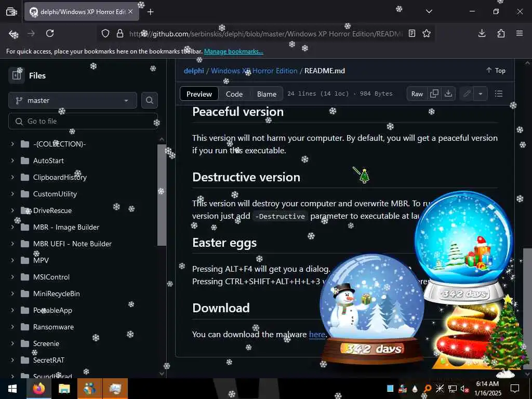Open the tracking protection shield icon
The image size is (532, 399).
tap(105, 34)
